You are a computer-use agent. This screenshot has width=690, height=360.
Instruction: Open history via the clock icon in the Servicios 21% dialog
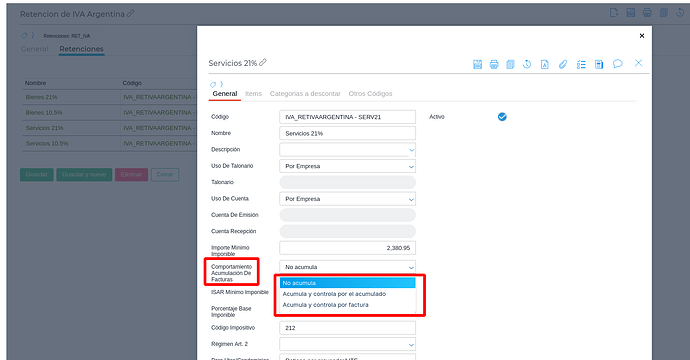pos(527,64)
